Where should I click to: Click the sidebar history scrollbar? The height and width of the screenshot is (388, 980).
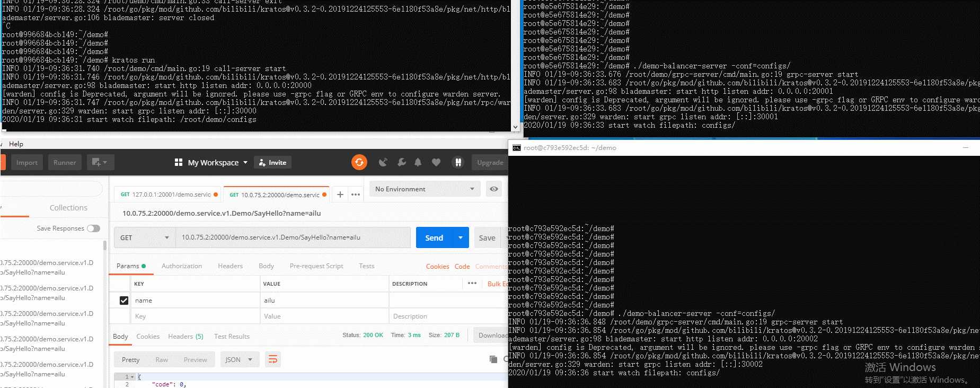point(105,245)
